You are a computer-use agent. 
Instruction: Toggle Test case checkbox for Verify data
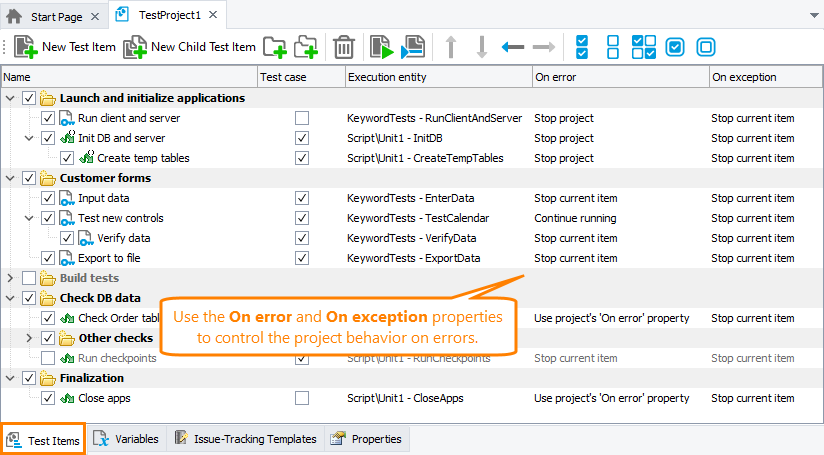(x=302, y=238)
